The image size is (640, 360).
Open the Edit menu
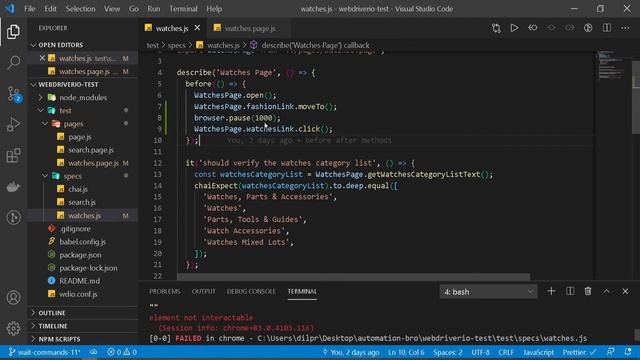(50, 9)
